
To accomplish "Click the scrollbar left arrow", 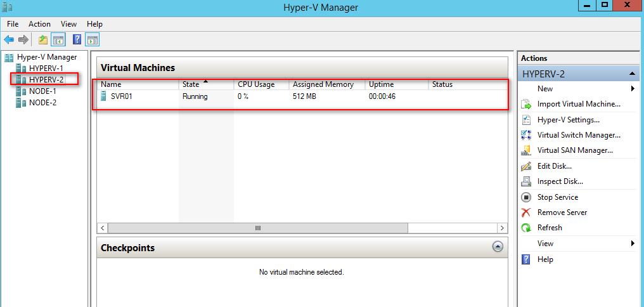I will tap(103, 228).
